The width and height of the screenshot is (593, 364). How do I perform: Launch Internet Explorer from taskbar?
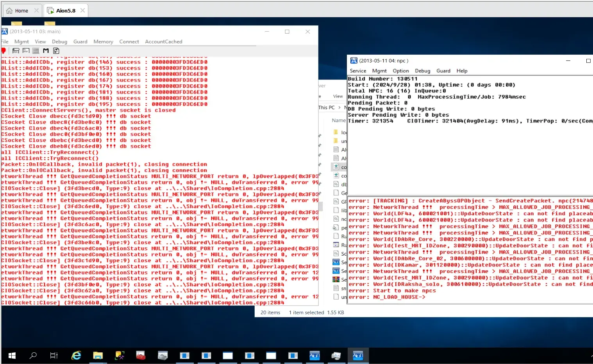[76, 355]
